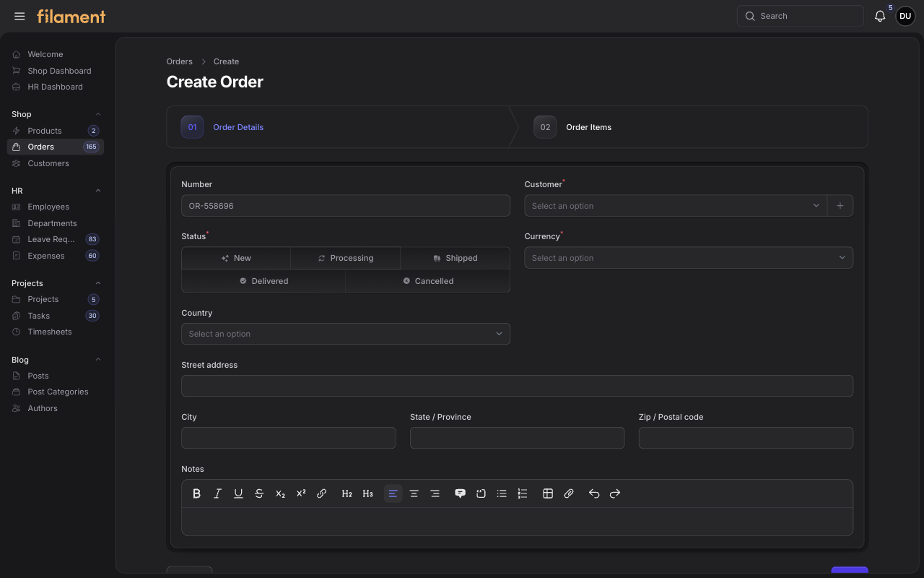Click the City input field
924x578 pixels.
pos(289,438)
